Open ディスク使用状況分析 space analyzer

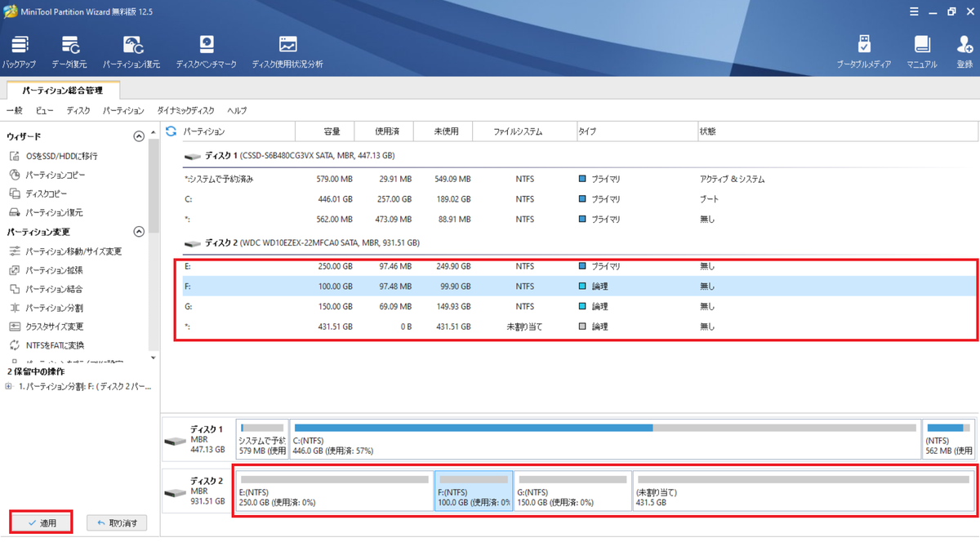287,52
